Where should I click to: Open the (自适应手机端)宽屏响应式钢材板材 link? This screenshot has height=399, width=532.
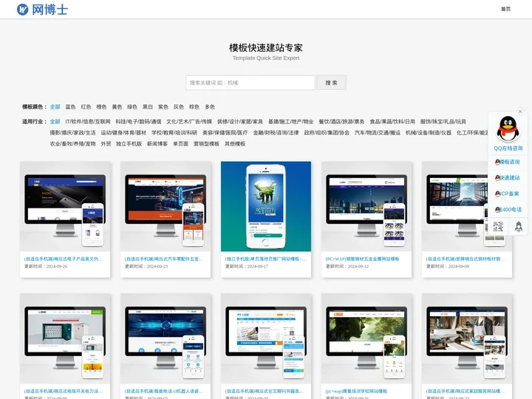[x=465, y=259]
